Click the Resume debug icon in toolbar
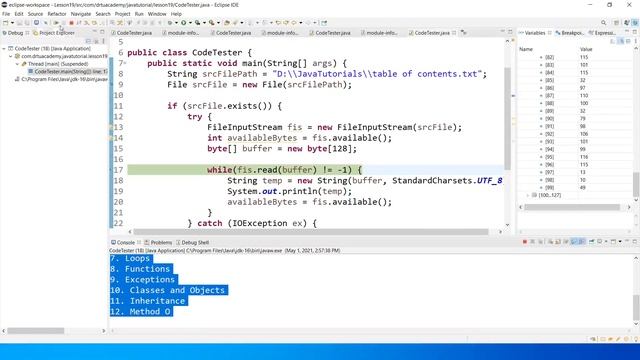Image resolution: width=640 pixels, height=360 pixels. pyautogui.click(x=56, y=23)
